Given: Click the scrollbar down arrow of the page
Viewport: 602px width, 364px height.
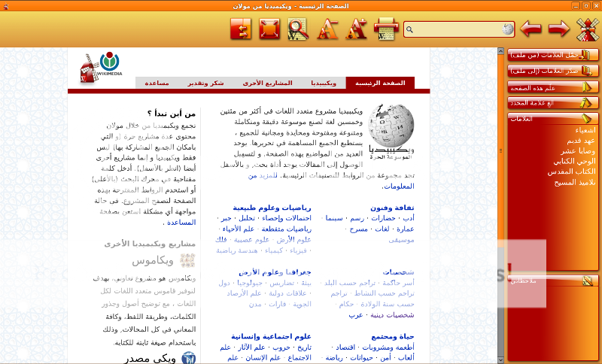Looking at the screenshot, I should (x=500, y=359).
